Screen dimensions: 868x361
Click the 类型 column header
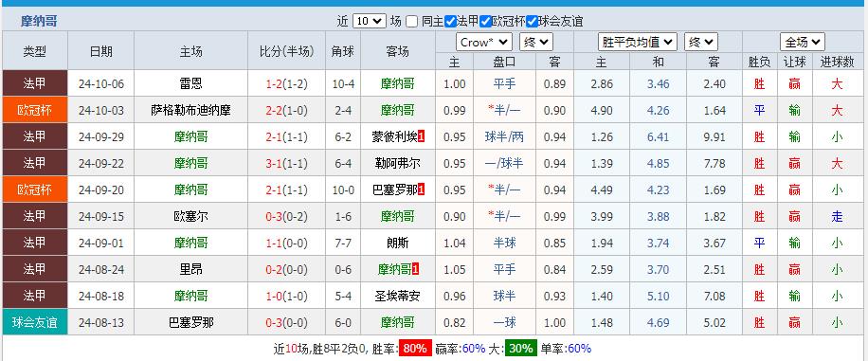(x=35, y=51)
